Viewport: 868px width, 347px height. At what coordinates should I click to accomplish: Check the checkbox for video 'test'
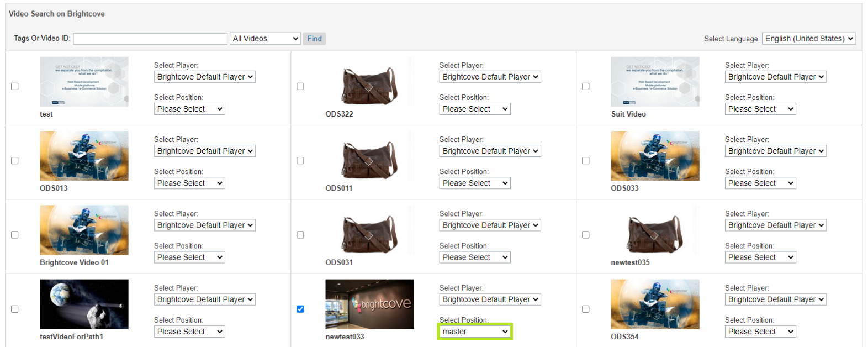[15, 86]
